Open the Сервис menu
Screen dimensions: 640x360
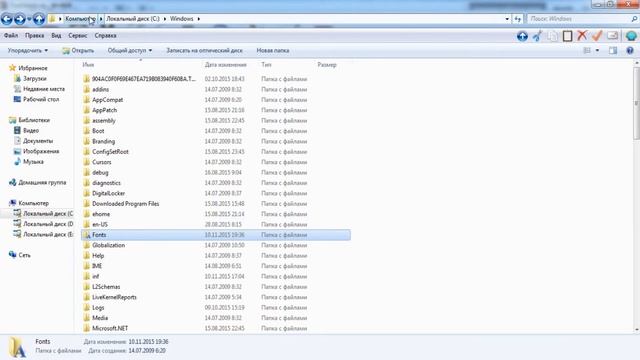pyautogui.click(x=78, y=36)
